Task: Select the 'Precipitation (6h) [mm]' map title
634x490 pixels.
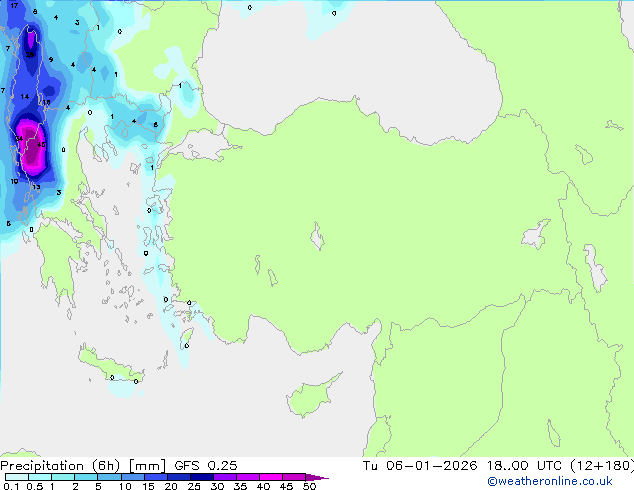Action: tap(83, 466)
